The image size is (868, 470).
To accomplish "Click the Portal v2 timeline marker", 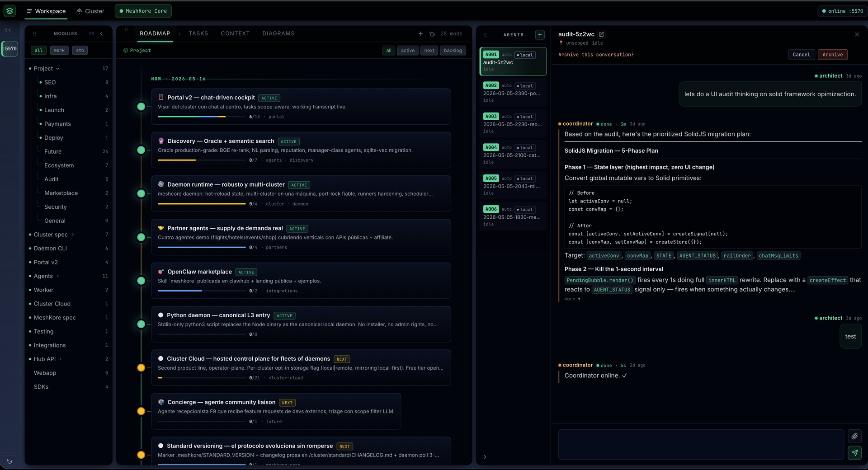I will [x=141, y=107].
